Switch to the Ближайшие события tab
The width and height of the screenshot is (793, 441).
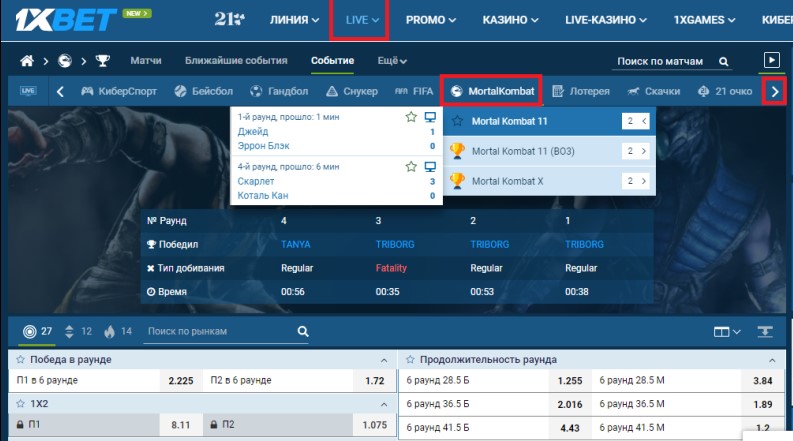[236, 61]
